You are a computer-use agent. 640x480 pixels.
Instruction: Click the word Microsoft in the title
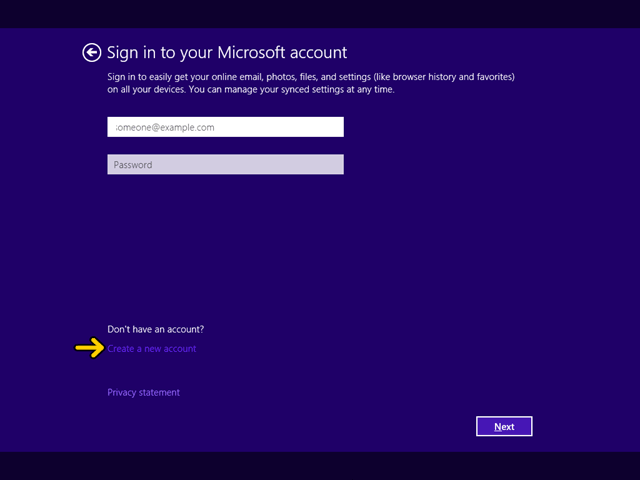coord(251,52)
